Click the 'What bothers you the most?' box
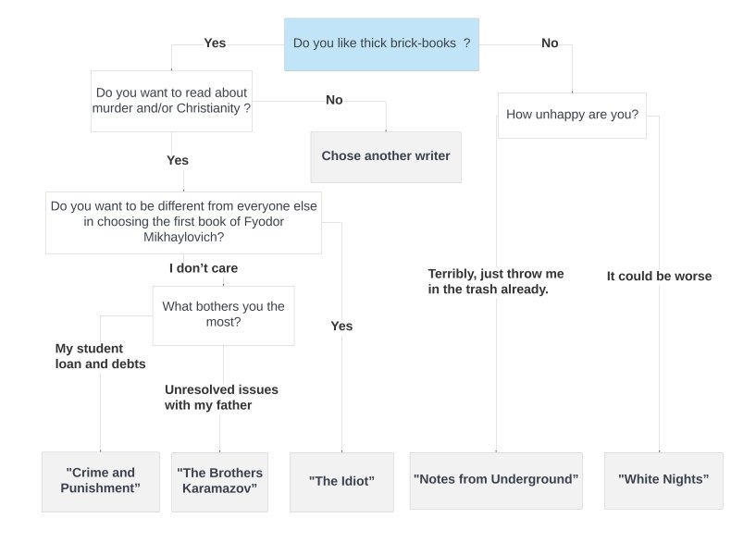Image resolution: width=756 pixels, height=555 pixels. coord(223,315)
